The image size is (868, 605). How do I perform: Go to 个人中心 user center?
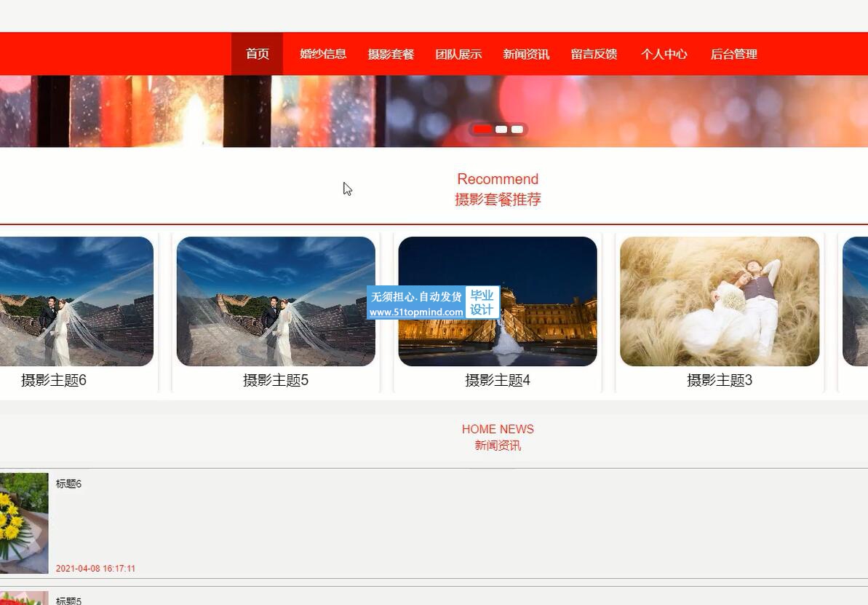(x=664, y=54)
